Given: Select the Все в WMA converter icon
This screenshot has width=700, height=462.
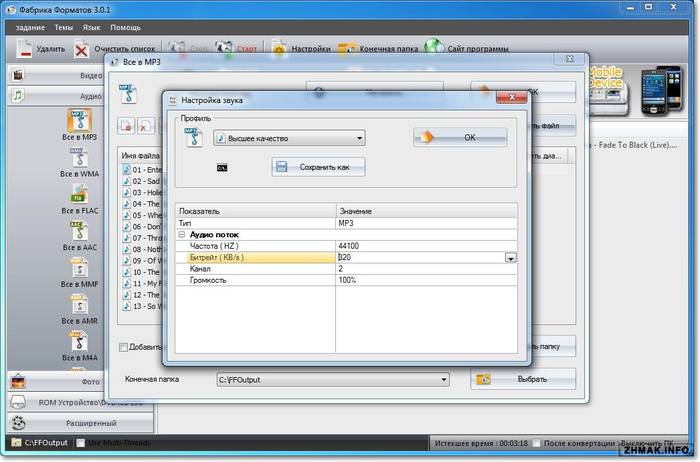Looking at the screenshot, I should 78,161.
